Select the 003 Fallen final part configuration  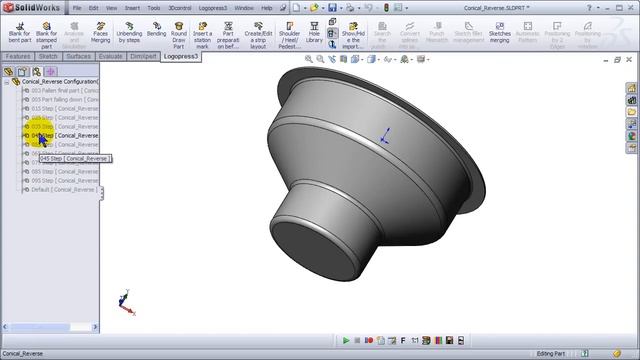coord(61,91)
